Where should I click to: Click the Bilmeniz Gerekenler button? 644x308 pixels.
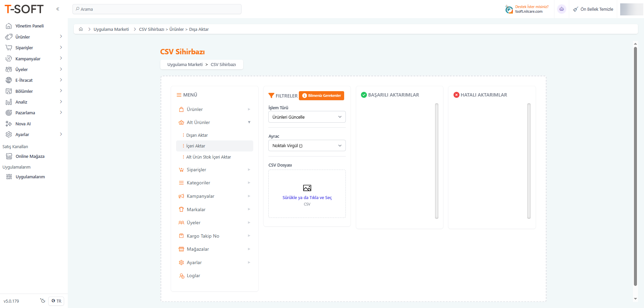pos(321,96)
